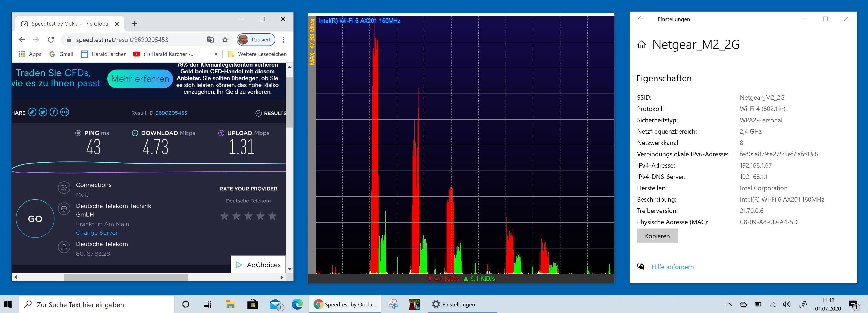
Task: Click the Chrome reload page icon
Action: (51, 40)
